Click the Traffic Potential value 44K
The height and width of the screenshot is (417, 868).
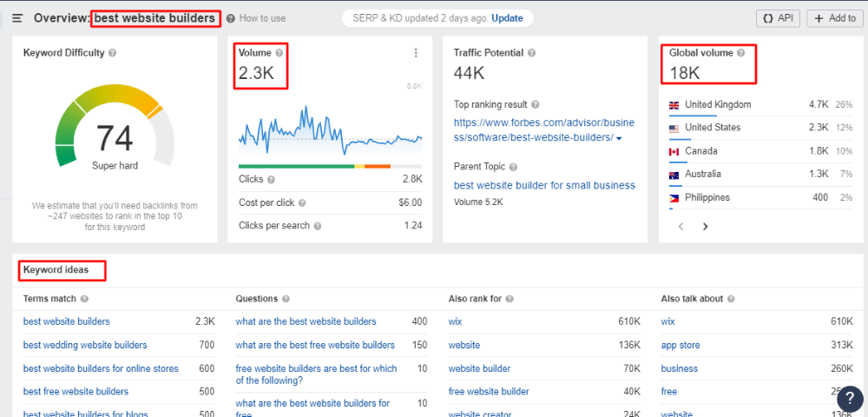coord(469,73)
